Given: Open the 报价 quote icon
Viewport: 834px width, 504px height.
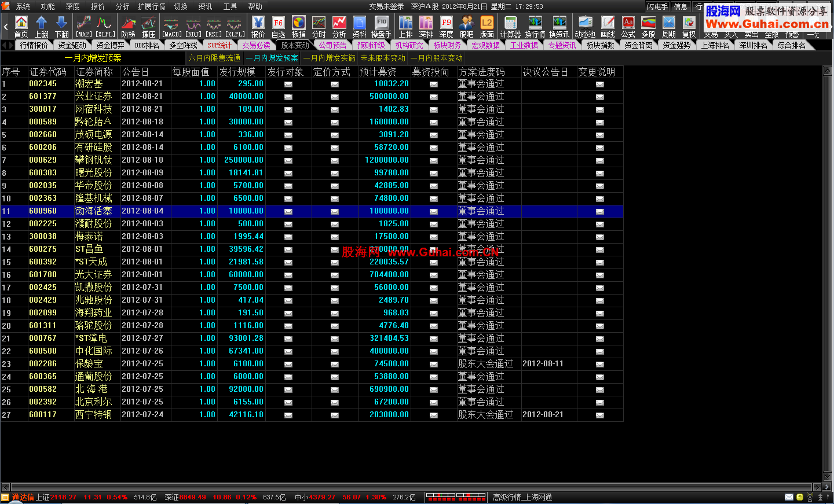Looking at the screenshot, I should [258, 27].
